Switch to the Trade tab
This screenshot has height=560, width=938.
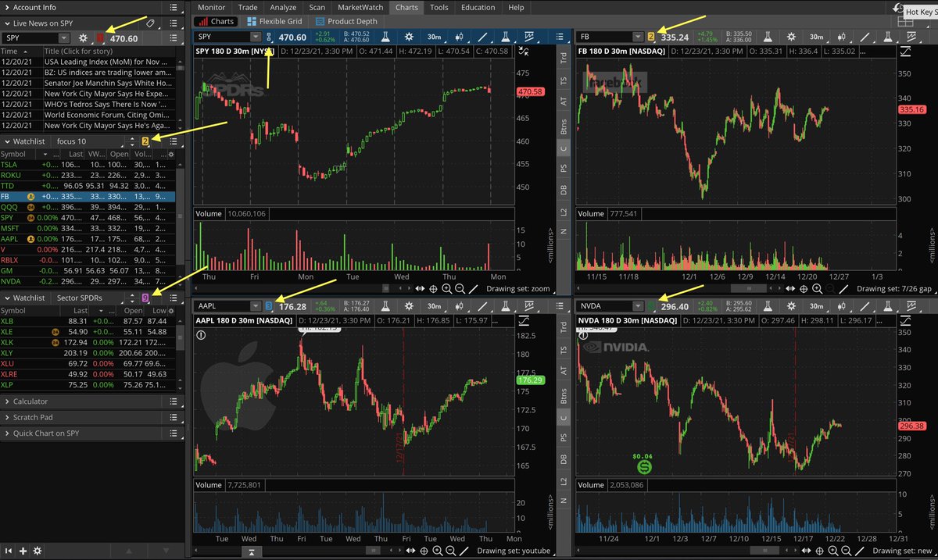[247, 7]
